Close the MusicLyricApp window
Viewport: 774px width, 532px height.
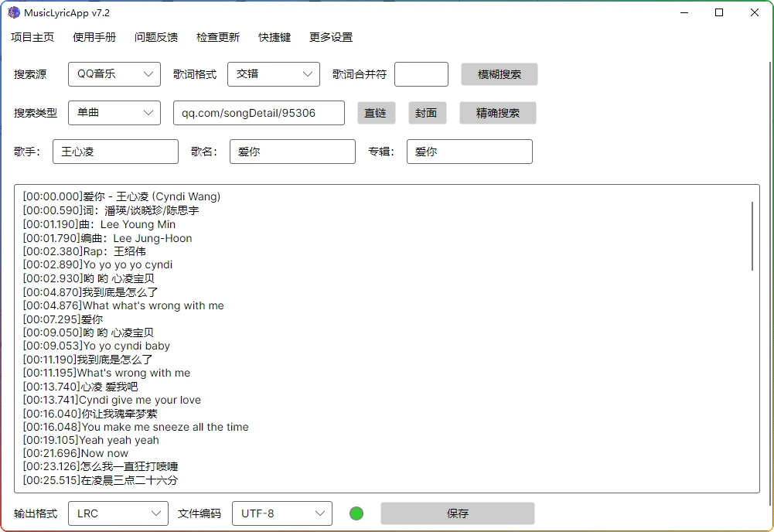[754, 13]
